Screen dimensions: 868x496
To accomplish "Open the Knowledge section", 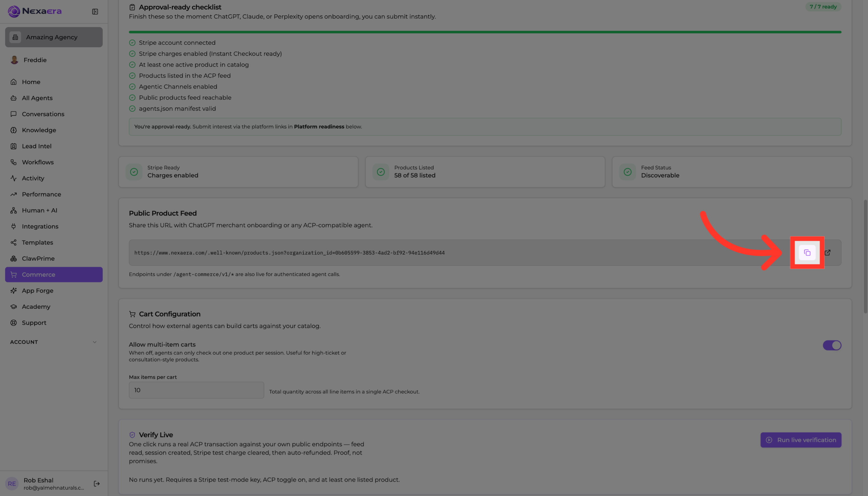I will 54,130.
